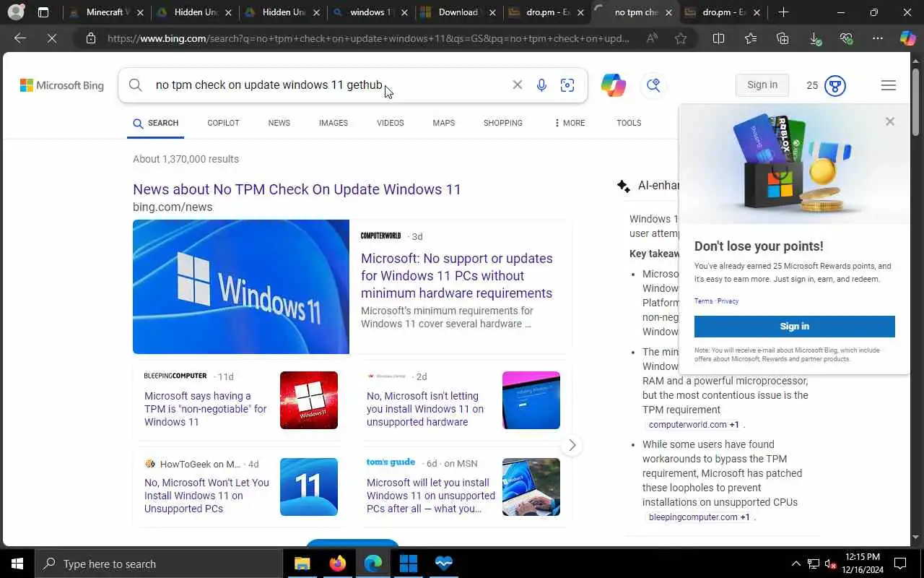Clear the Bing search query
924x578 pixels.
click(518, 85)
